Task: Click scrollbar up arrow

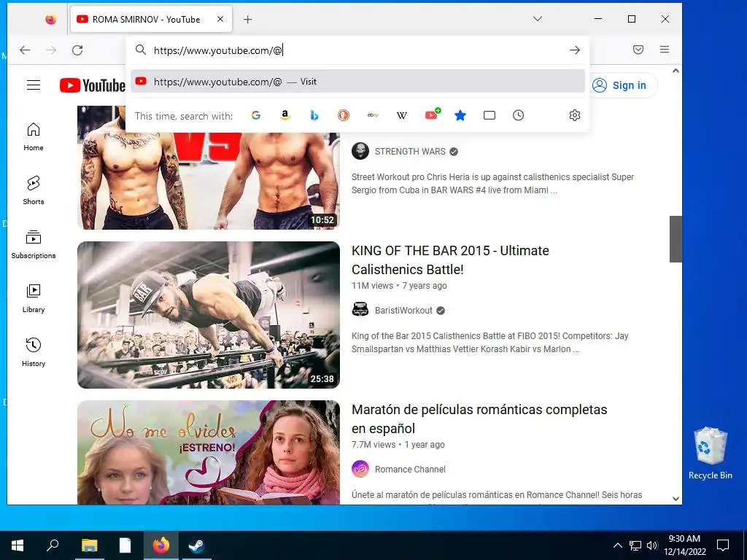Action: click(x=676, y=71)
